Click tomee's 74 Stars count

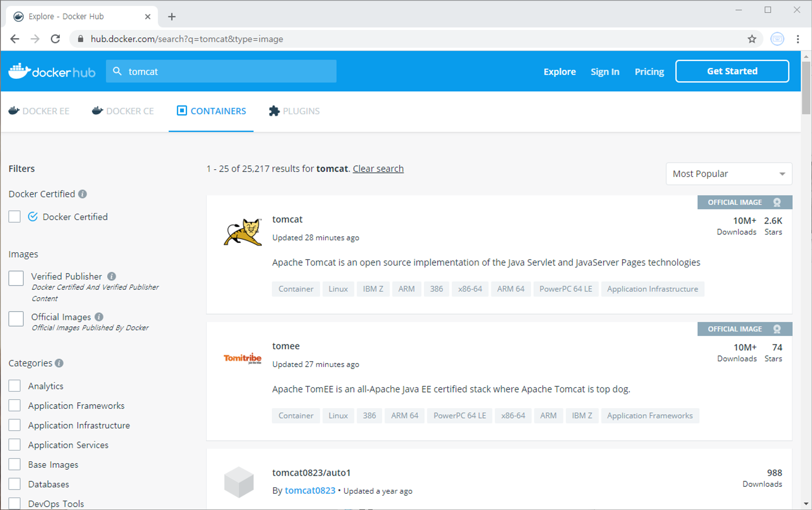pos(773,352)
